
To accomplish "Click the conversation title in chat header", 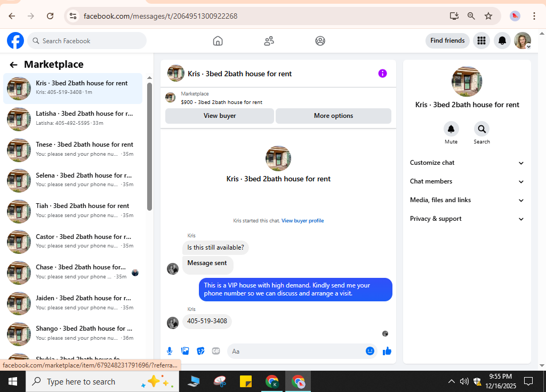I will [239, 74].
